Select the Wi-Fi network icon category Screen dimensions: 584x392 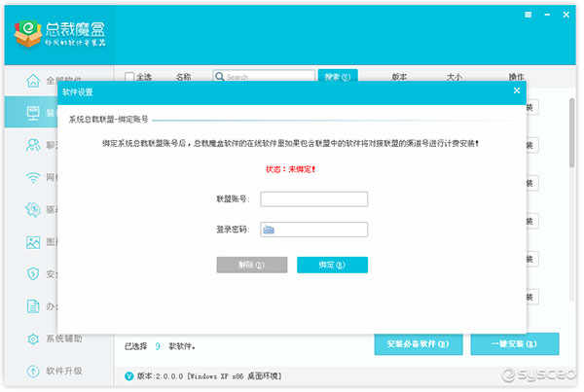click(33, 178)
